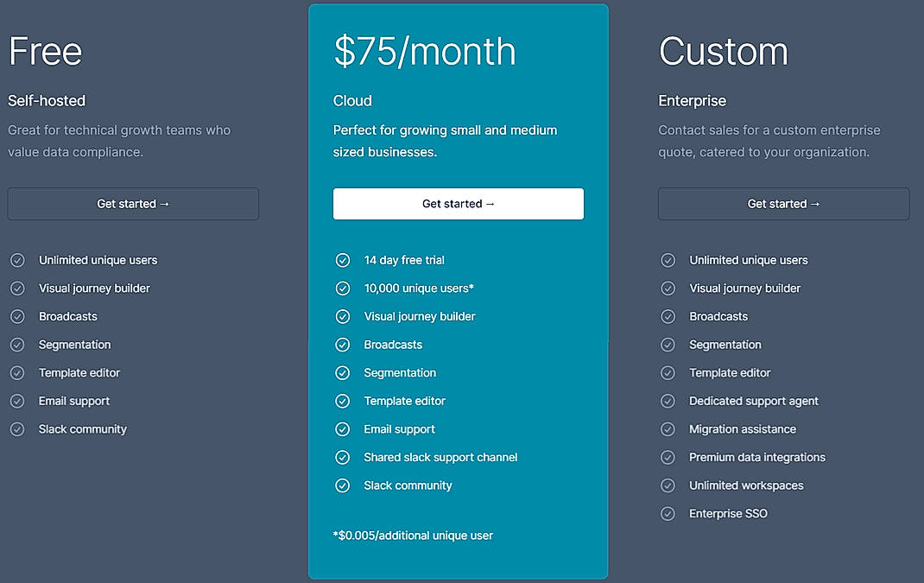This screenshot has width=924, height=583.
Task: Click the checkmark beside Migration assistance
Action: coord(668,429)
